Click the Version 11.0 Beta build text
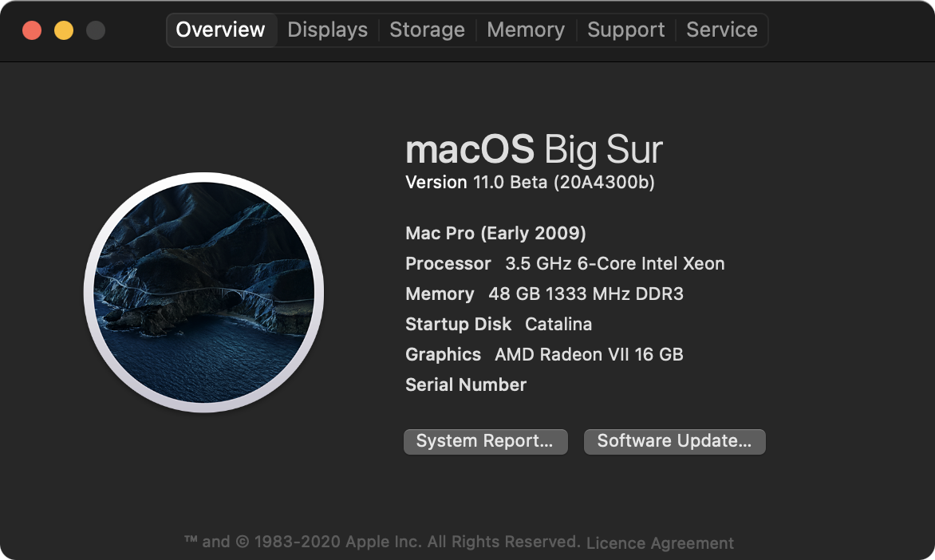Screen dimensions: 935x560 point(530,183)
